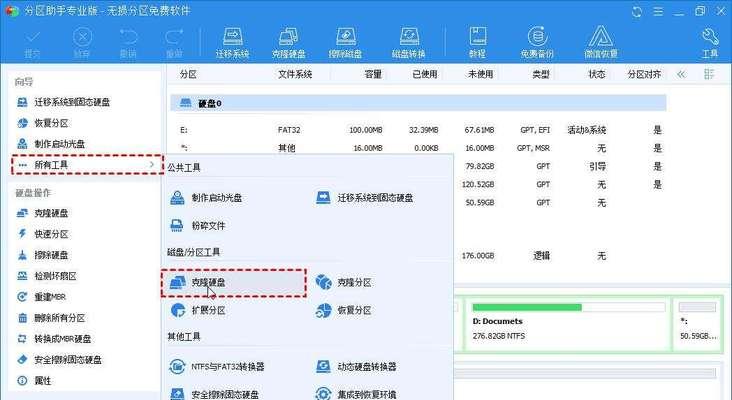
Task: Open the 工具 wrench toolbar icon
Action: [710, 43]
